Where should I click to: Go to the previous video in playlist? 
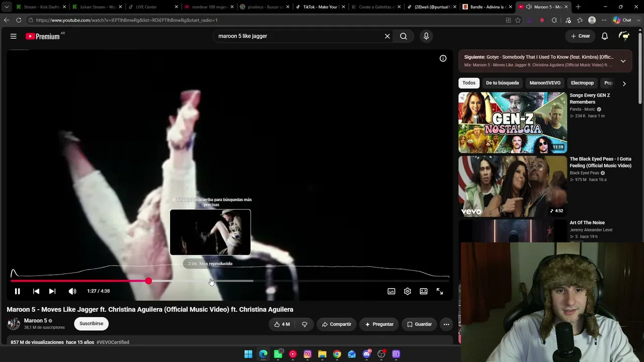click(x=36, y=291)
